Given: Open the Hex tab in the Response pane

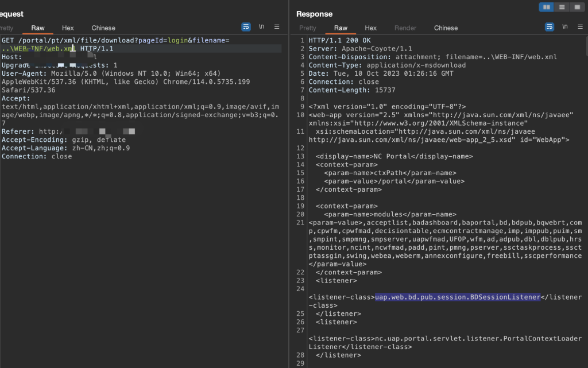Looking at the screenshot, I should pos(370,28).
